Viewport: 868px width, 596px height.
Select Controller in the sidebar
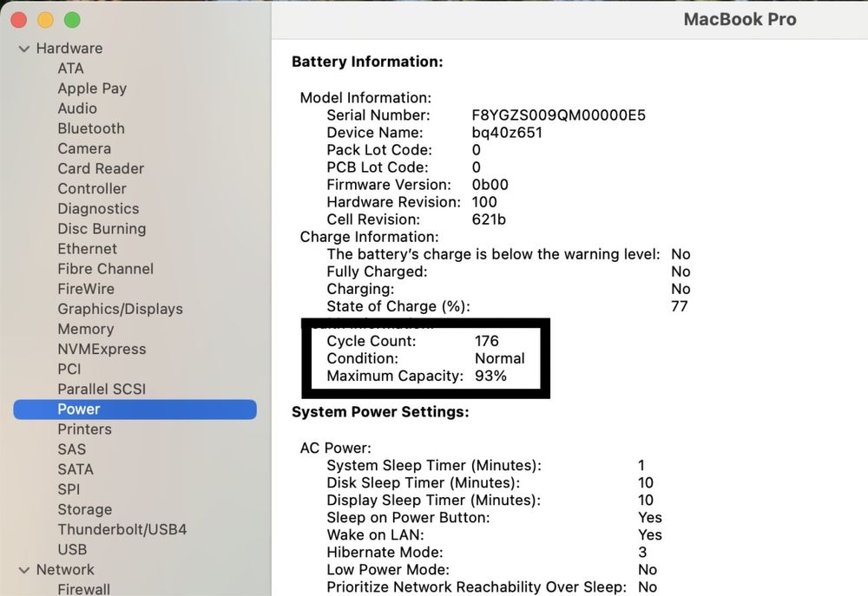point(93,189)
